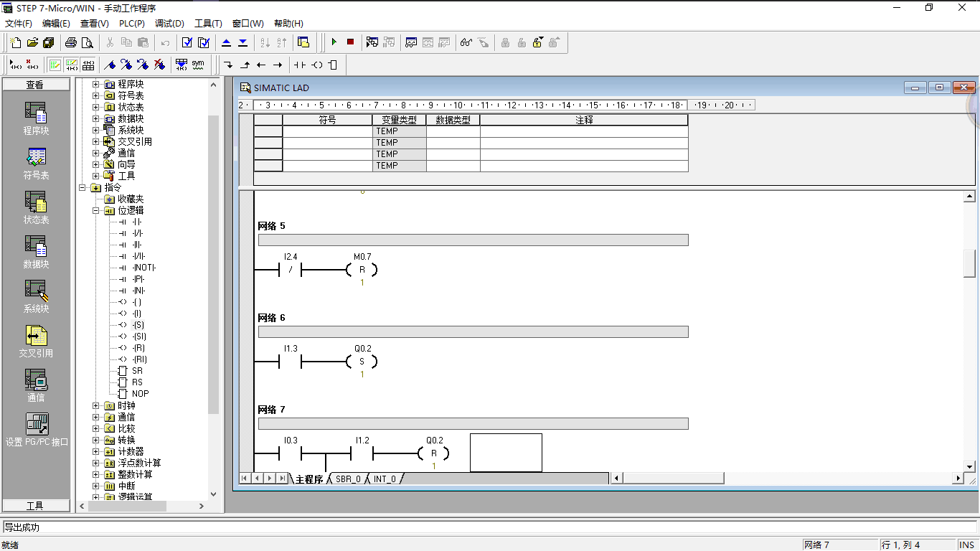Screen dimensions: 980x551
Task: Expand the 符号表 tree node
Action: [96, 95]
